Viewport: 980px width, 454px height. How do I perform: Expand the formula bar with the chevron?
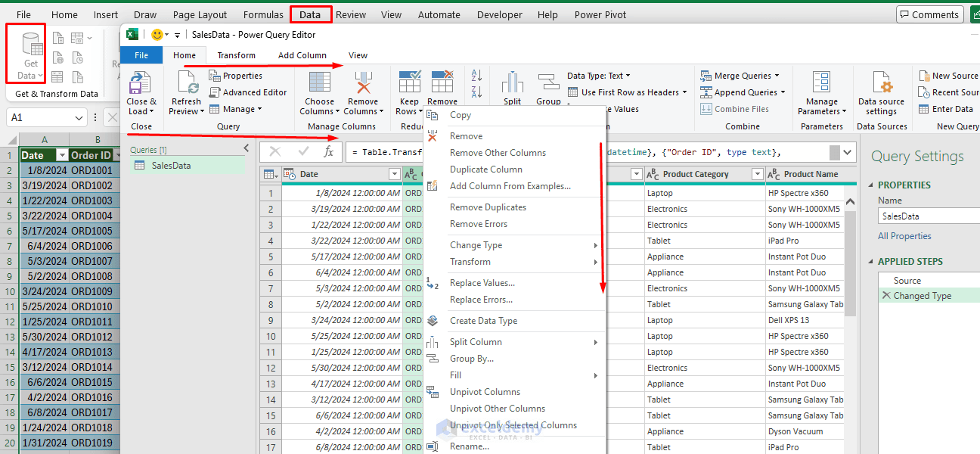point(848,152)
